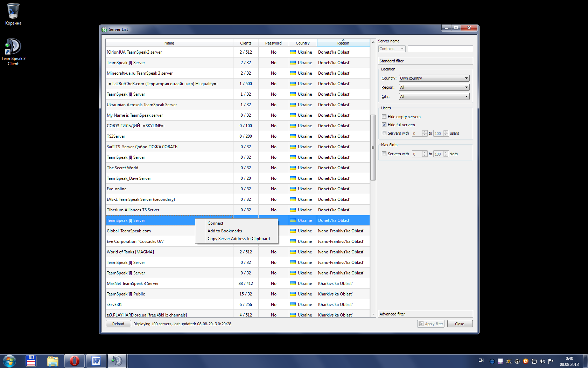Click the users minimum spinbox showing 0
The height and width of the screenshot is (368, 588).
pyautogui.click(x=419, y=133)
